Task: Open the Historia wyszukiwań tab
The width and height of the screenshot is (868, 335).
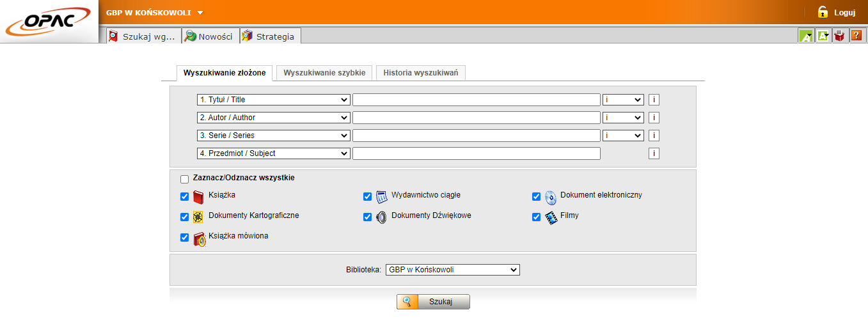Action: click(420, 73)
